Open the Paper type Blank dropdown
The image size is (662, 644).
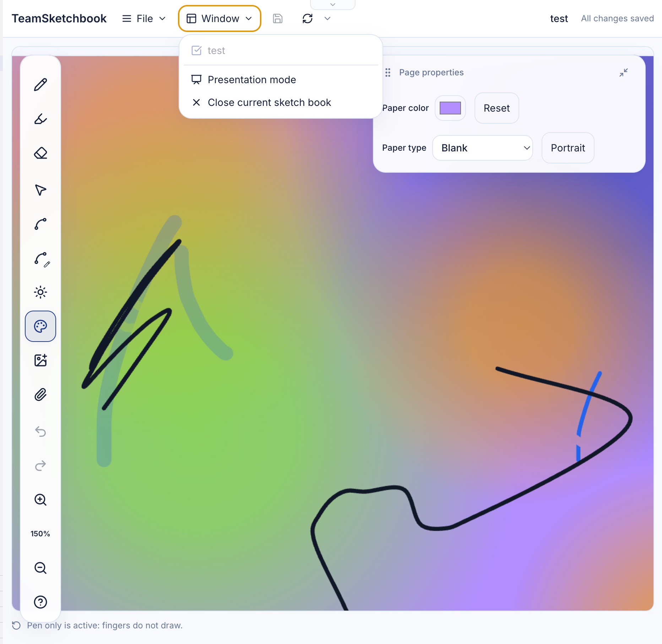(x=482, y=148)
